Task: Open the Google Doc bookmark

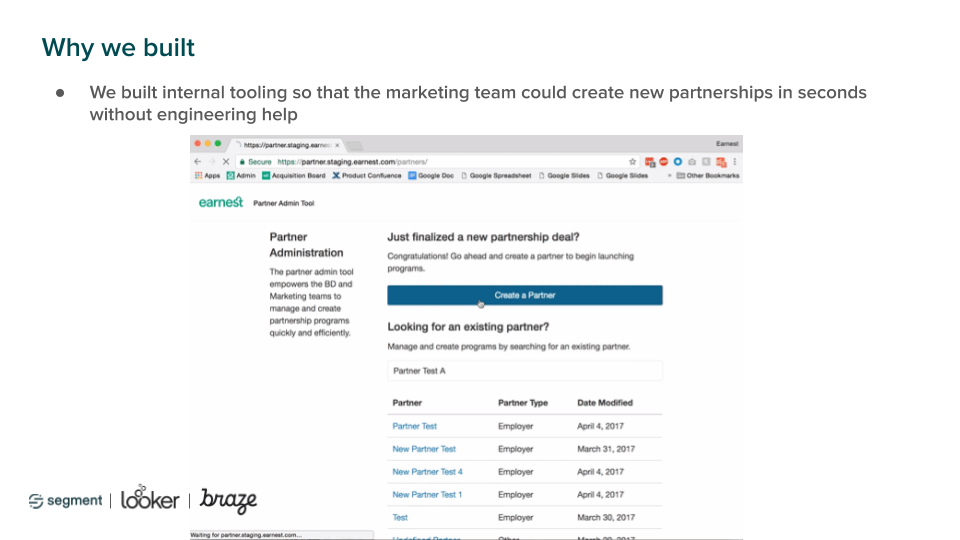Action: (x=431, y=176)
